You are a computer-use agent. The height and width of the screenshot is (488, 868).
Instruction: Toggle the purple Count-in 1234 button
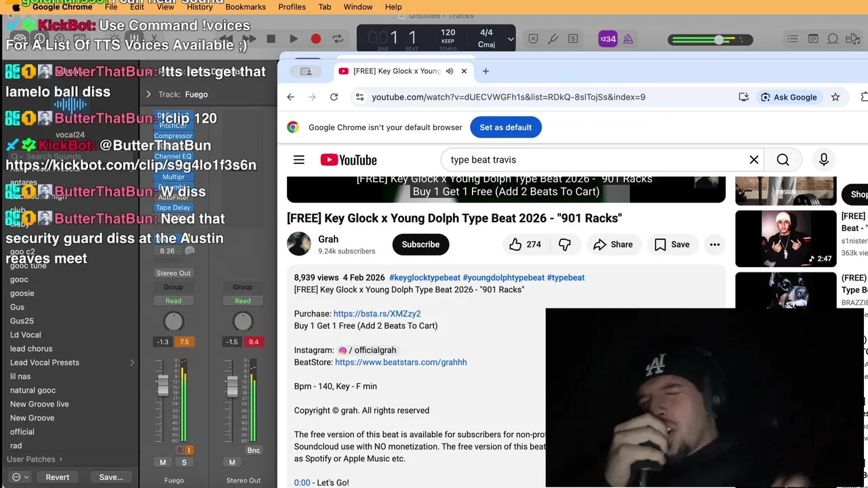pos(608,39)
